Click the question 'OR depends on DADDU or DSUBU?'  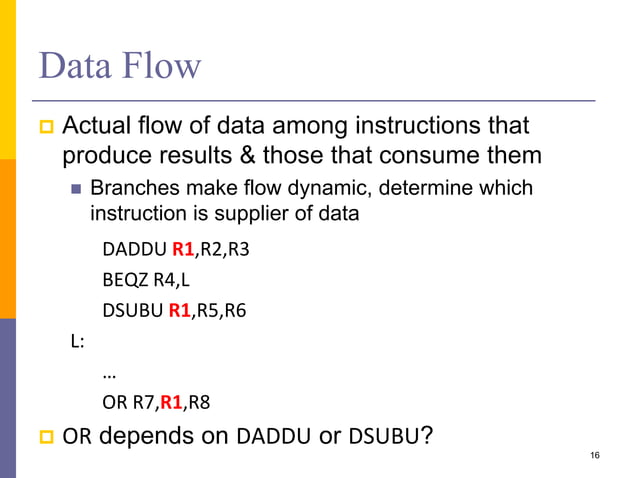pos(247,436)
